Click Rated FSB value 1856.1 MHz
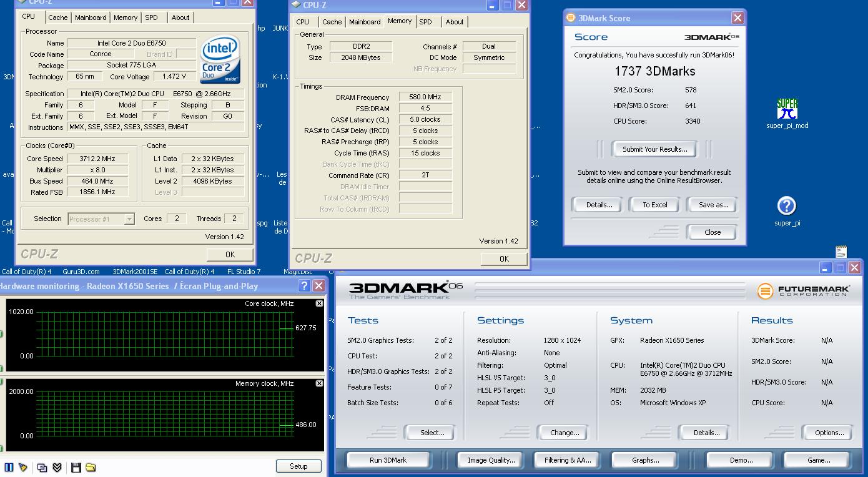Image resolution: width=868 pixels, height=477 pixels. pos(97,192)
